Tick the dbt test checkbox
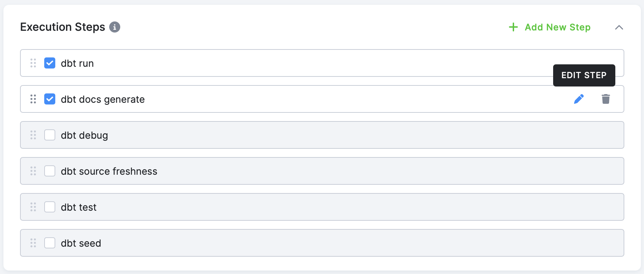The height and width of the screenshot is (274, 644). pos(50,207)
